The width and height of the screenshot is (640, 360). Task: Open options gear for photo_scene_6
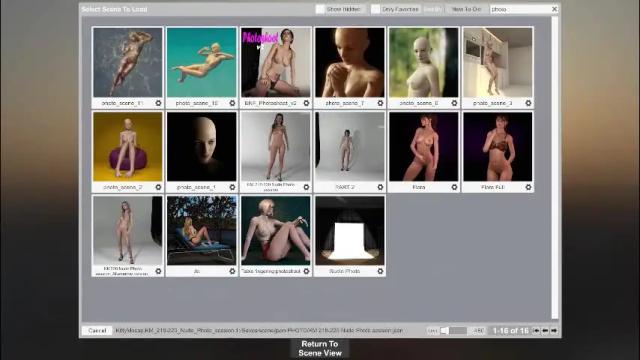tap(454, 103)
